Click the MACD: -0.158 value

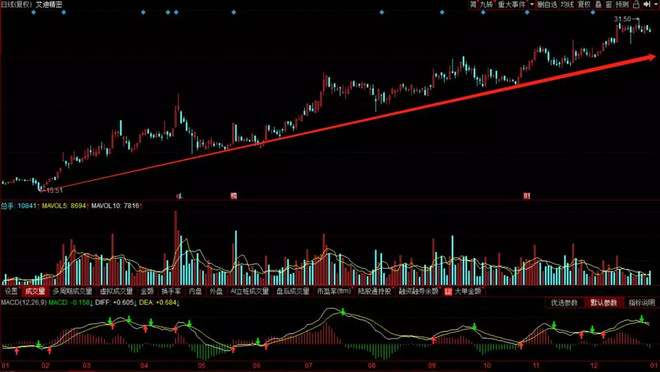point(70,302)
